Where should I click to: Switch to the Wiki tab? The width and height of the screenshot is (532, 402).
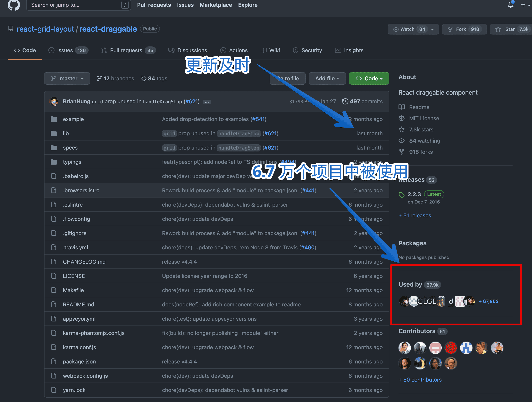[270, 50]
